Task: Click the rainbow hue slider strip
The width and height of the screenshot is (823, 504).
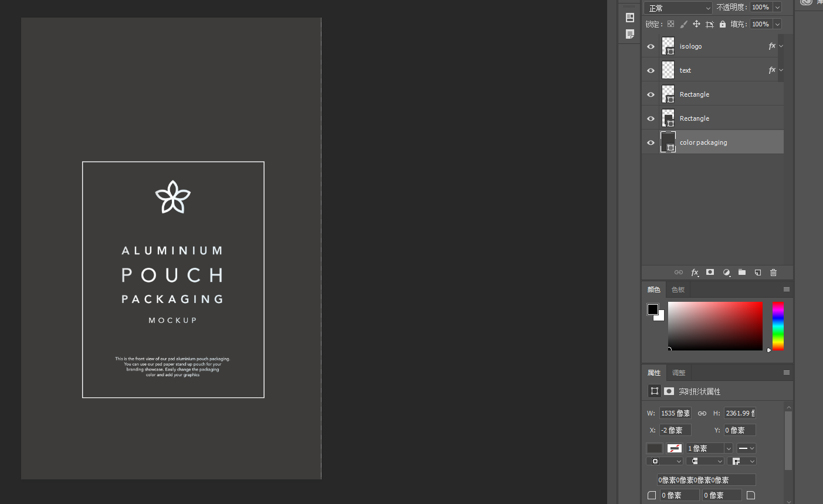Action: click(x=778, y=326)
